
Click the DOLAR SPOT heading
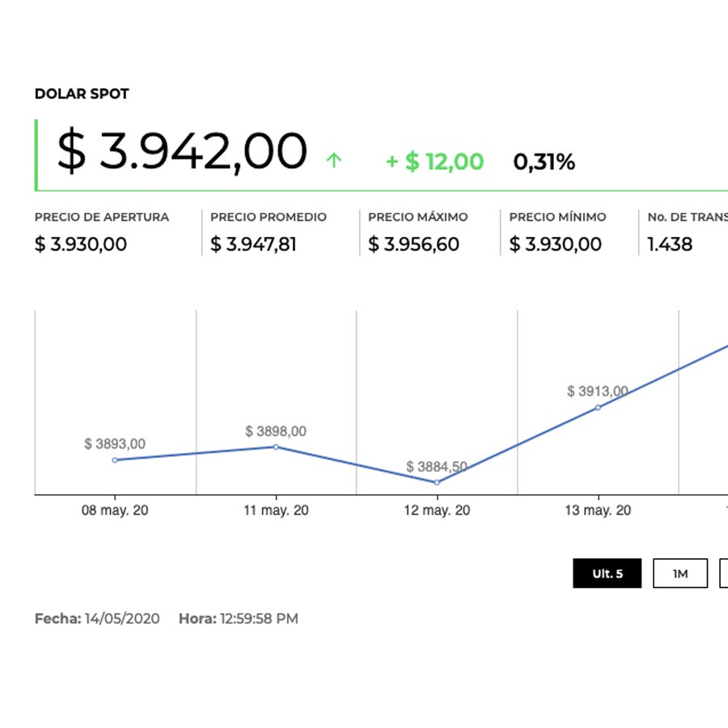tap(82, 94)
